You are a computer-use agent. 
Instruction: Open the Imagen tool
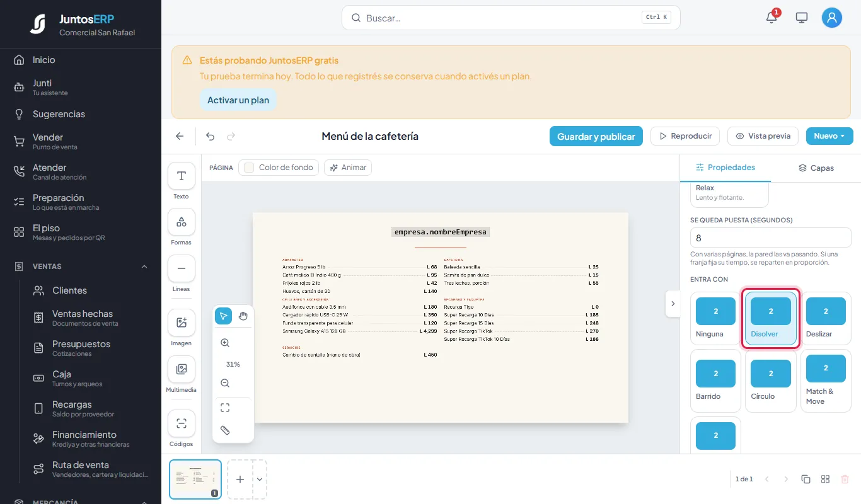click(x=182, y=323)
